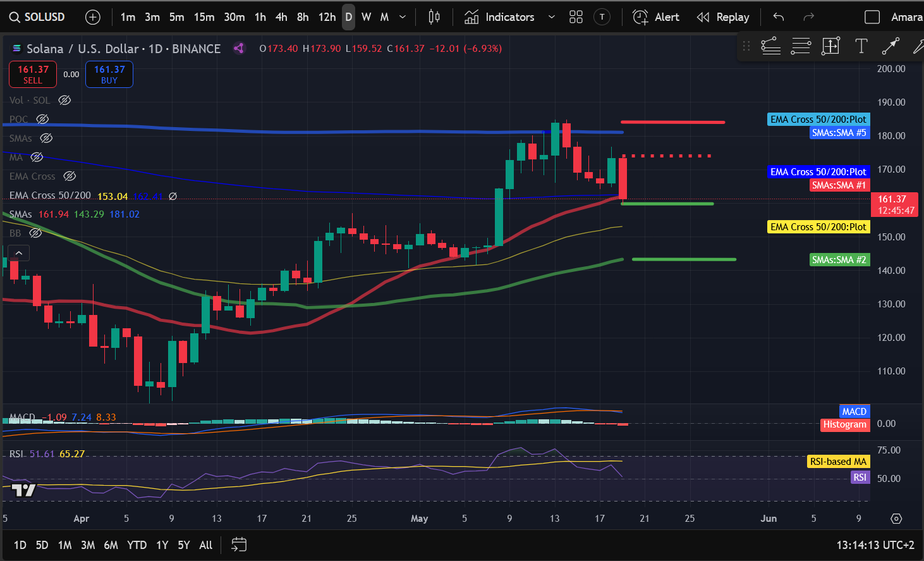Redo the chart action
The image size is (924, 561).
click(808, 17)
